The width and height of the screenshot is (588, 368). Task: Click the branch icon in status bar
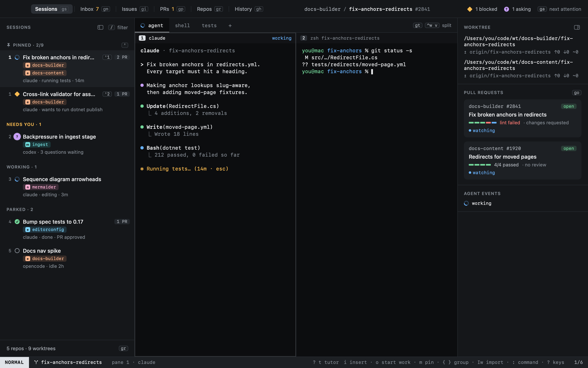[x=36, y=362]
